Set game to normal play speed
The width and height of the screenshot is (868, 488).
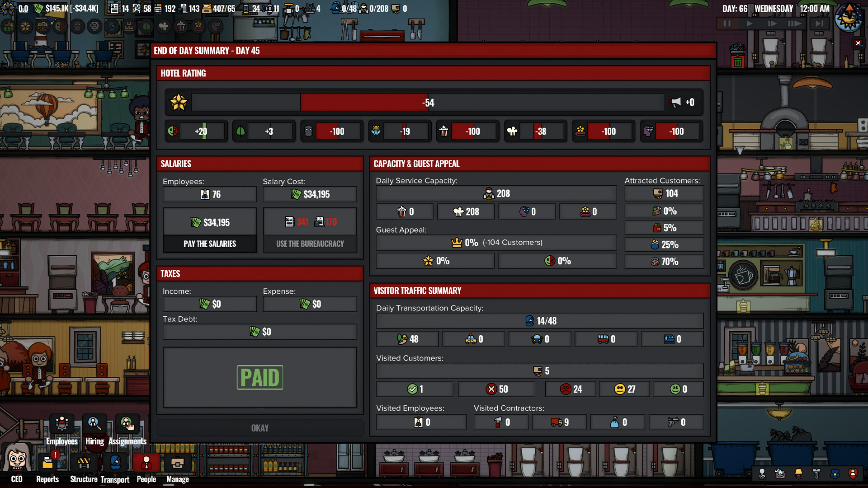pos(750,23)
